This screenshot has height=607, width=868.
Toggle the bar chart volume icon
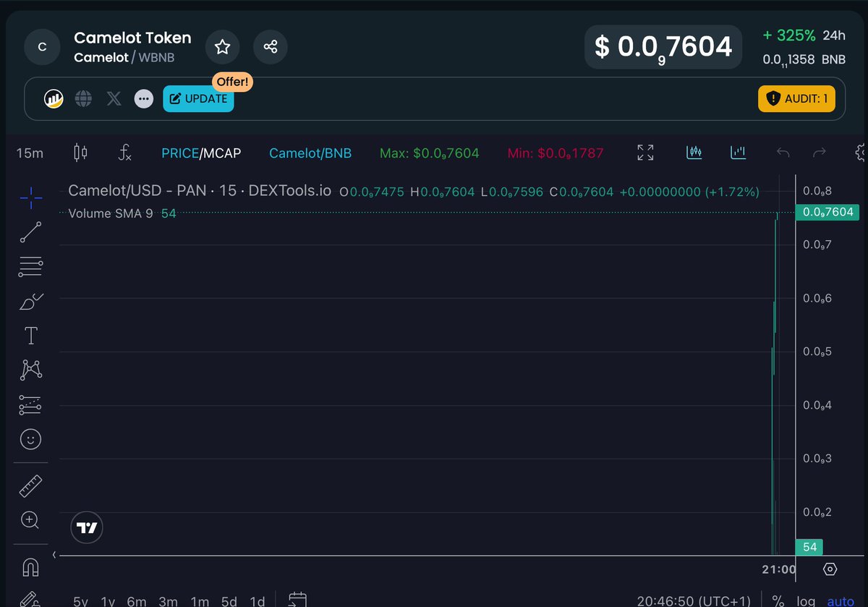(x=739, y=153)
